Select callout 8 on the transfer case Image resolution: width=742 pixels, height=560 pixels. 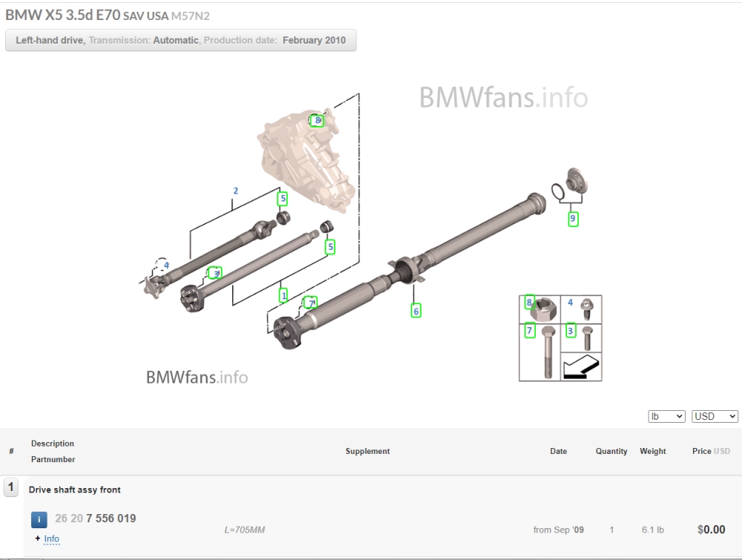[x=317, y=120]
